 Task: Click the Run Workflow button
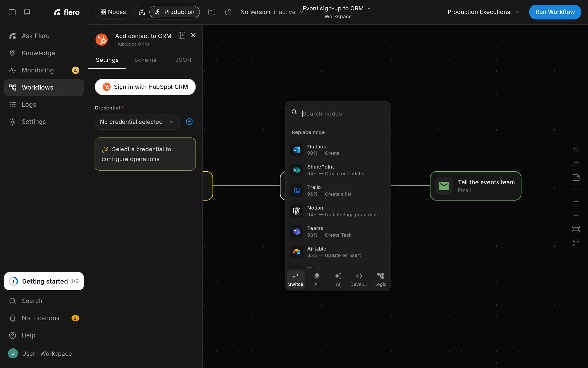click(555, 12)
